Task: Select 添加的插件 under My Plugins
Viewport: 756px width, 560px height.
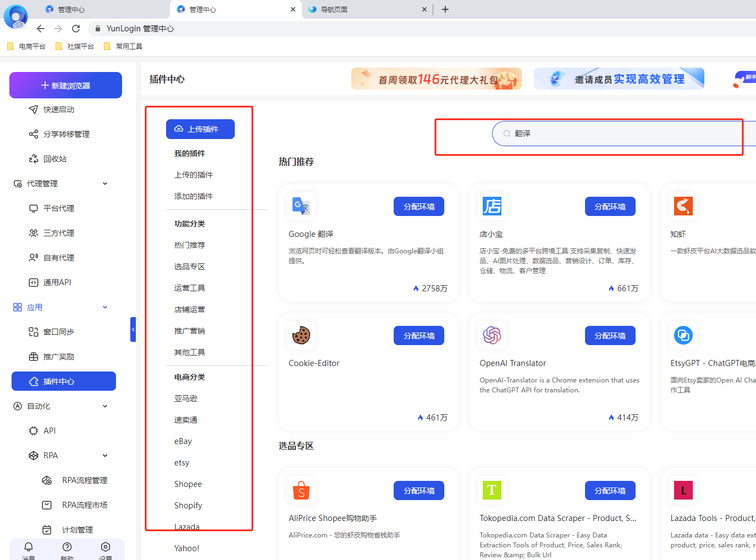Action: 194,196
